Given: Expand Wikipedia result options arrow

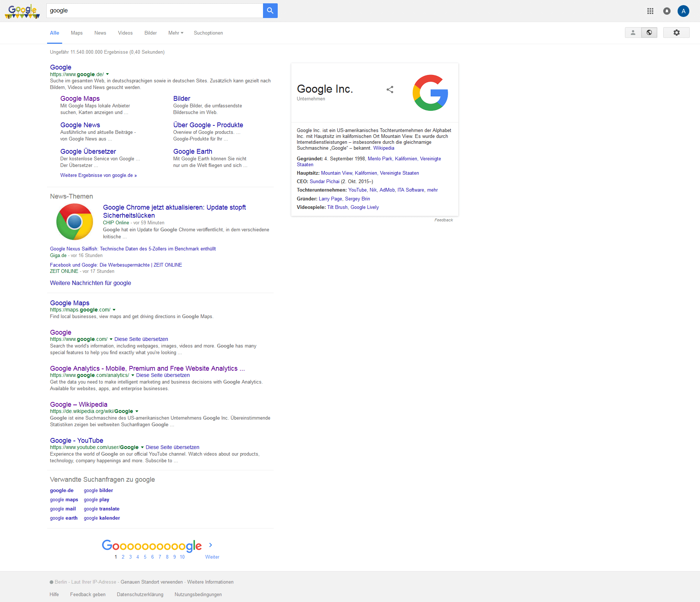Looking at the screenshot, I should [x=137, y=412].
